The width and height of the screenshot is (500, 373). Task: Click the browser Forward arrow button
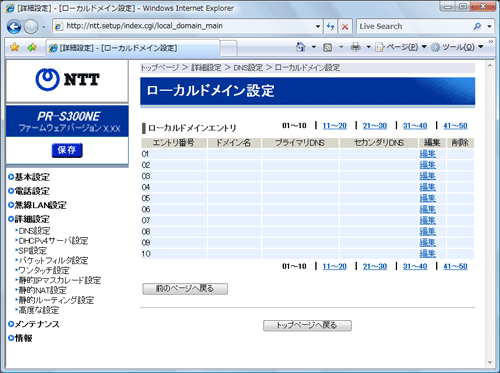pos(31,27)
